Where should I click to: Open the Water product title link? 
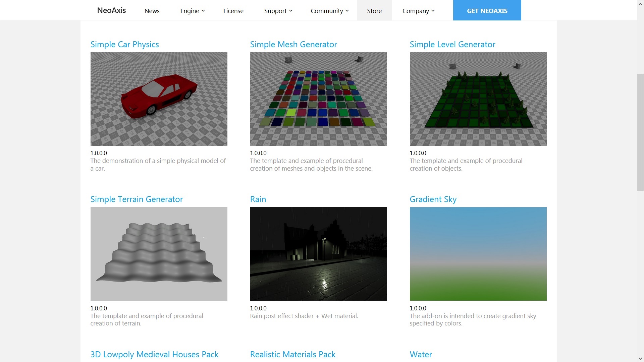[x=421, y=354]
